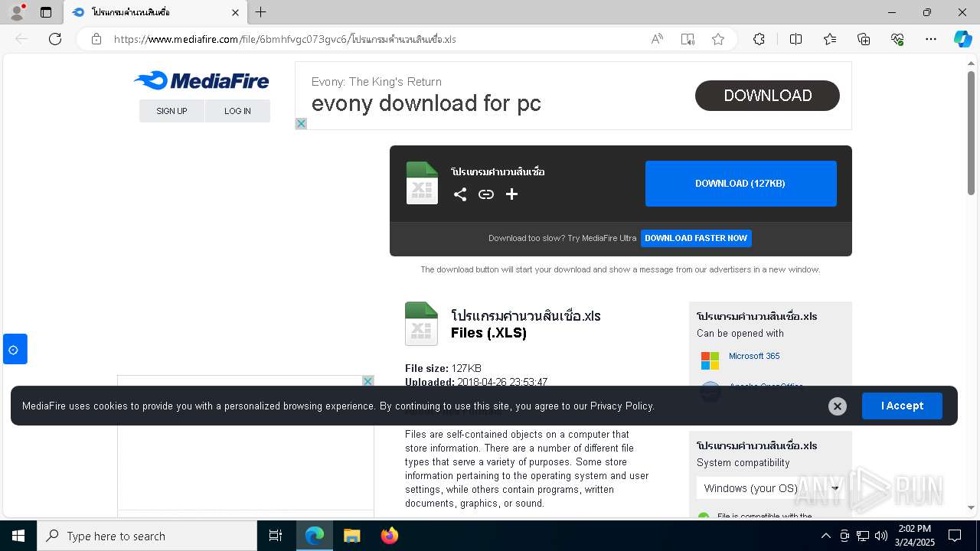Open Edge Settings and more menu
This screenshot has height=551, width=980.
coord(931,39)
